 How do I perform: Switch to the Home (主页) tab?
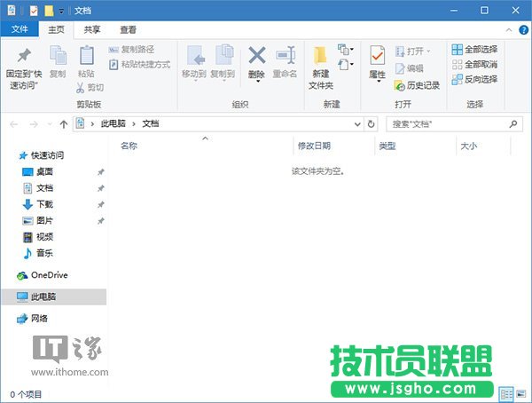[57, 29]
